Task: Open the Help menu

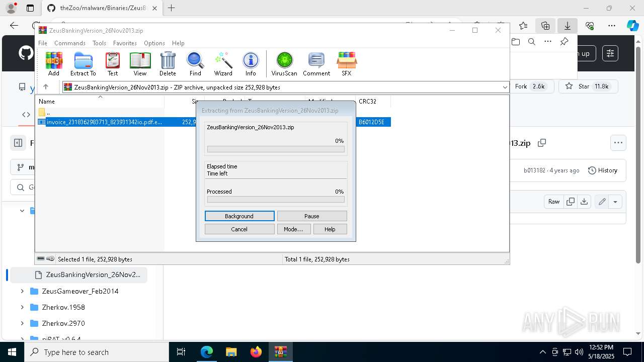Action: (178, 43)
